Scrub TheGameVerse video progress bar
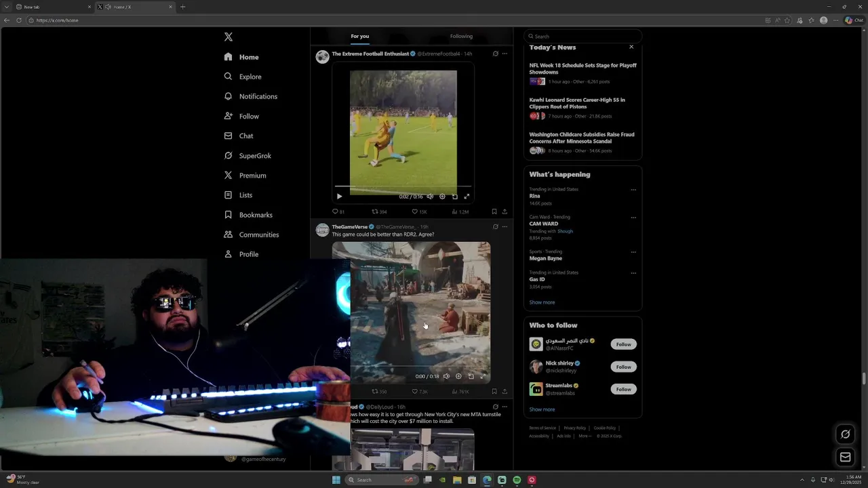The height and width of the screenshot is (488, 868). pos(419,367)
